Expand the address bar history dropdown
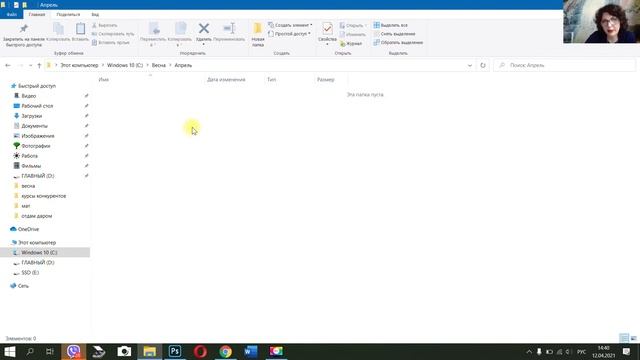This screenshot has width=640, height=360. click(x=469, y=65)
